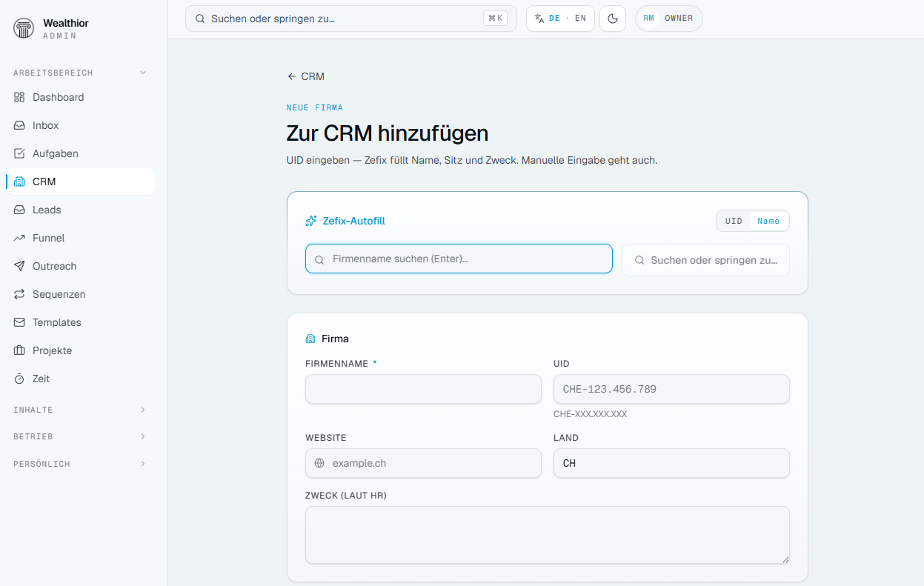Select the Leads menu entry
Screen dimensions: 924x586
coord(80,210)
